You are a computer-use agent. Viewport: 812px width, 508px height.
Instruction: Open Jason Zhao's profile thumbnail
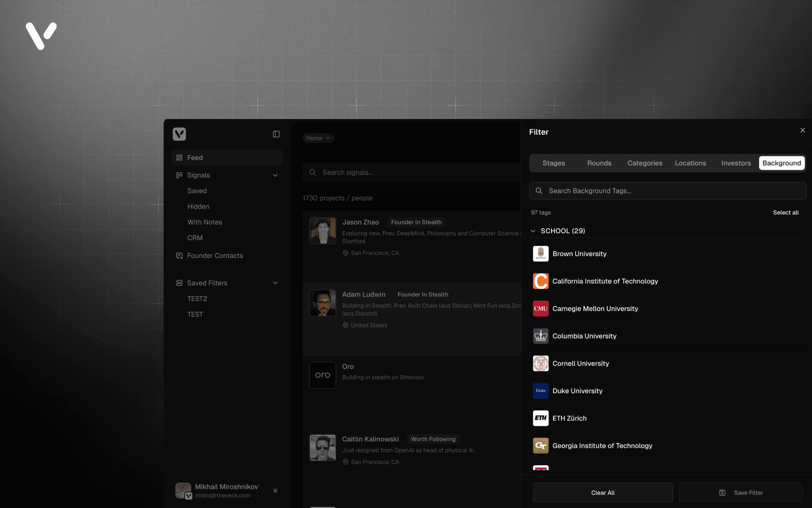coord(323,231)
